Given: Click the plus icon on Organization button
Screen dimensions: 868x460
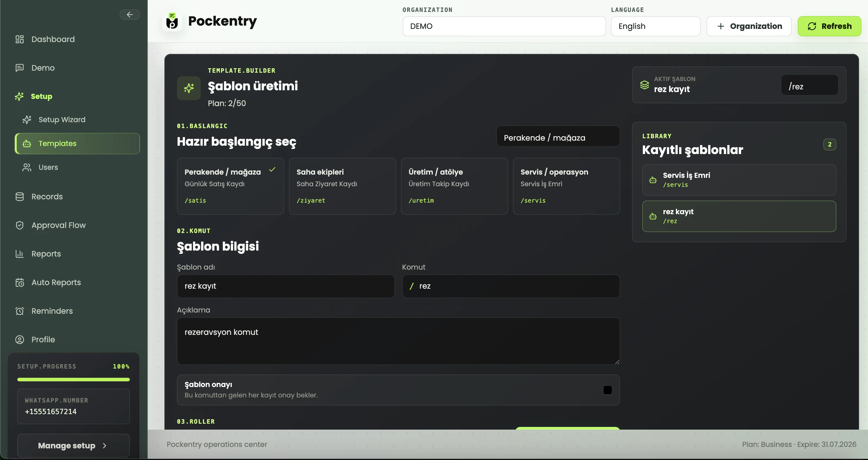Looking at the screenshot, I should tap(721, 26).
